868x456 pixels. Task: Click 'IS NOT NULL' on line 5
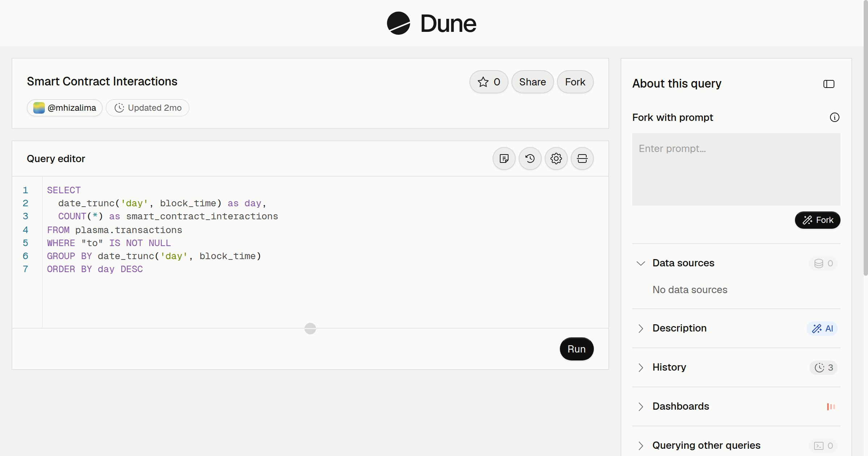(x=140, y=243)
